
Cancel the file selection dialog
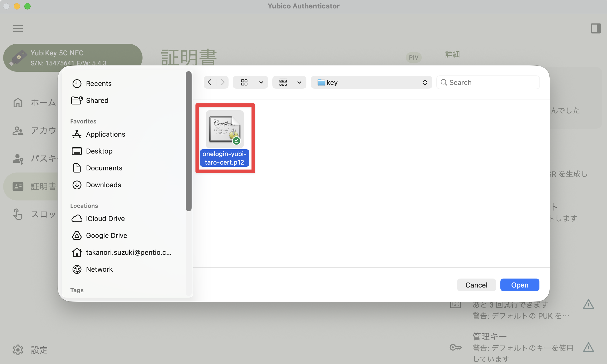(x=476, y=285)
